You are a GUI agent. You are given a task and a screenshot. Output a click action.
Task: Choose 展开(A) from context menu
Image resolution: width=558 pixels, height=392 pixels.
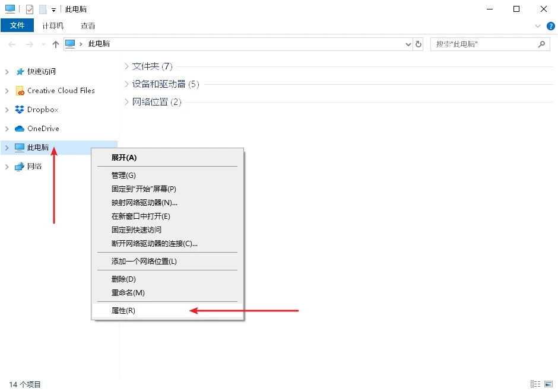click(167, 157)
